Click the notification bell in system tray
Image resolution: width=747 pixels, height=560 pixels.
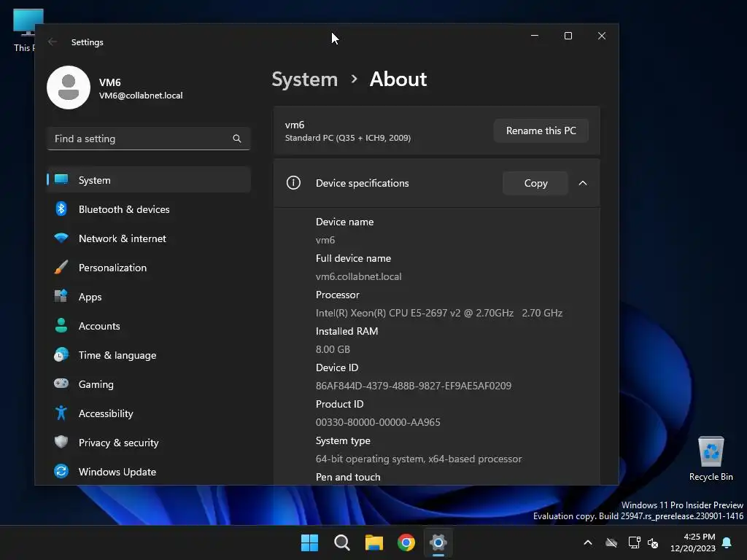pos(727,542)
